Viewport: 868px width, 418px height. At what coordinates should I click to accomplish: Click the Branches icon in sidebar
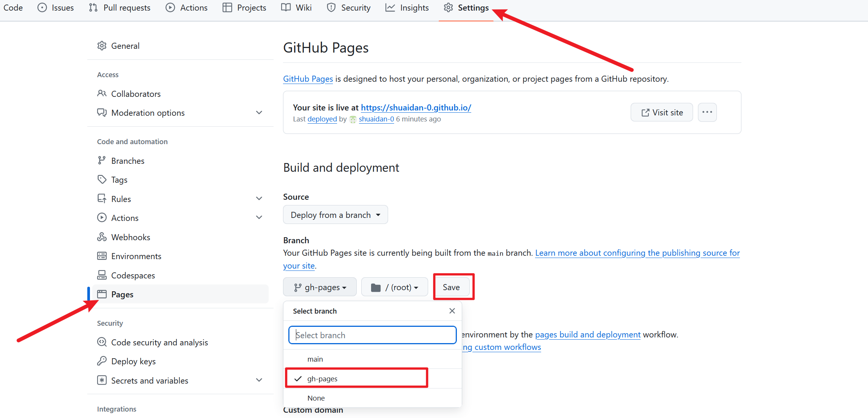(x=102, y=161)
